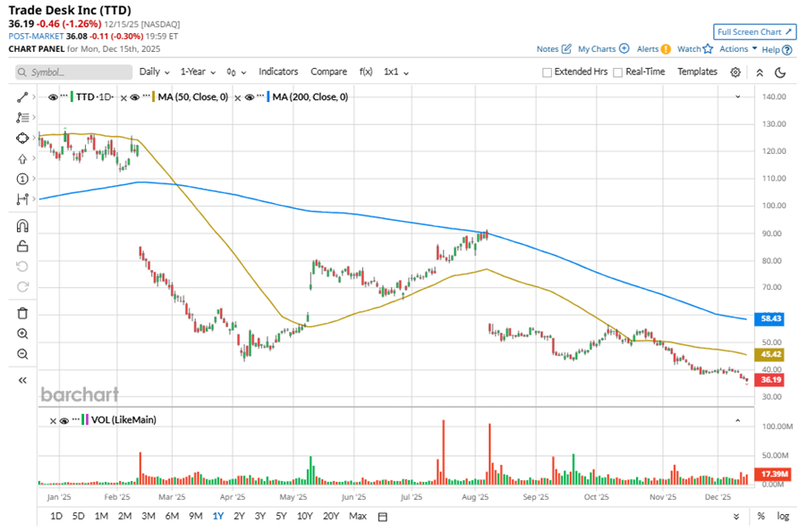Image resolution: width=807 pixels, height=532 pixels.
Task: Redo the chart action
Action: pyautogui.click(x=22, y=287)
